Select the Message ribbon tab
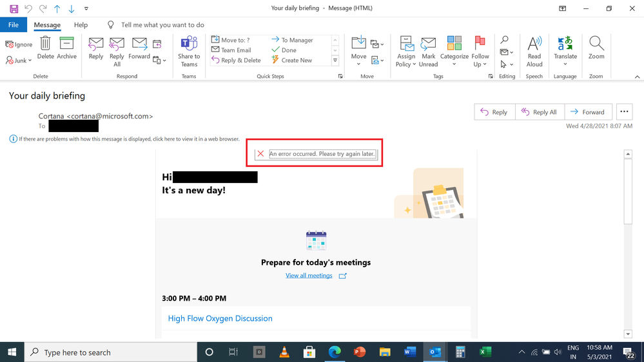The height and width of the screenshot is (362, 644). point(47,24)
